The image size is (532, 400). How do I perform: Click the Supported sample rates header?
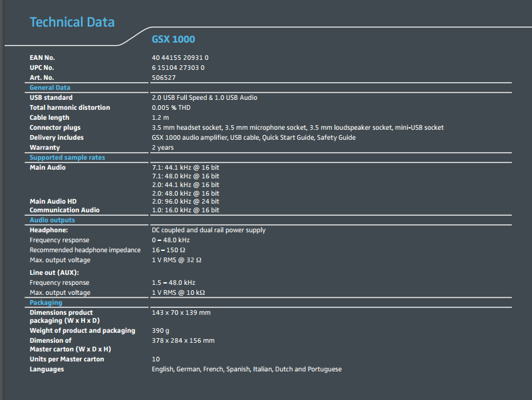(x=67, y=158)
